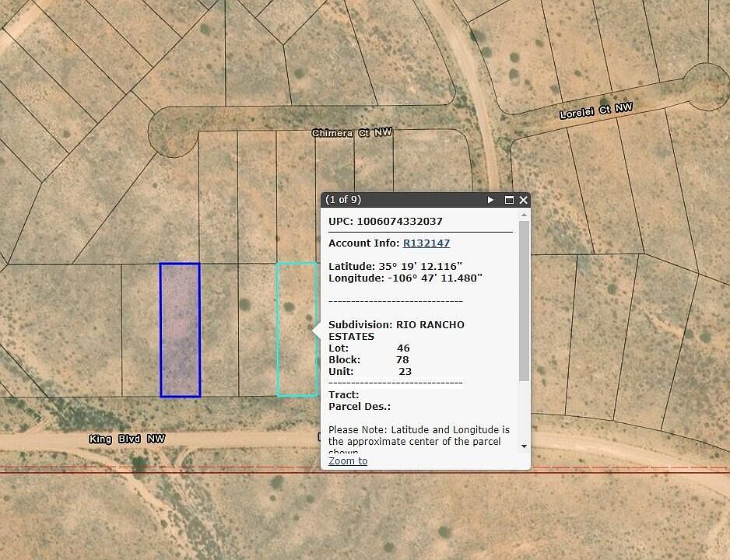Click the Zoom to link
Viewport: 730px width, 560px height.
coord(348,461)
